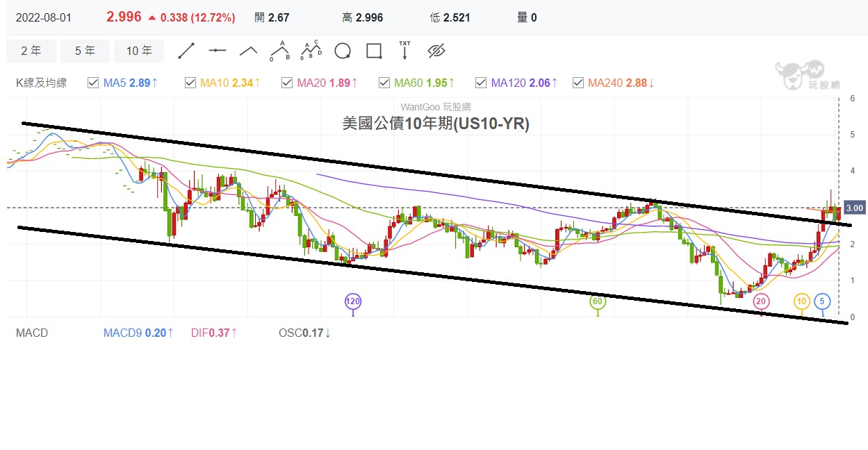Select the 10年 time range button
This screenshot has height=450, width=868.
[x=140, y=51]
